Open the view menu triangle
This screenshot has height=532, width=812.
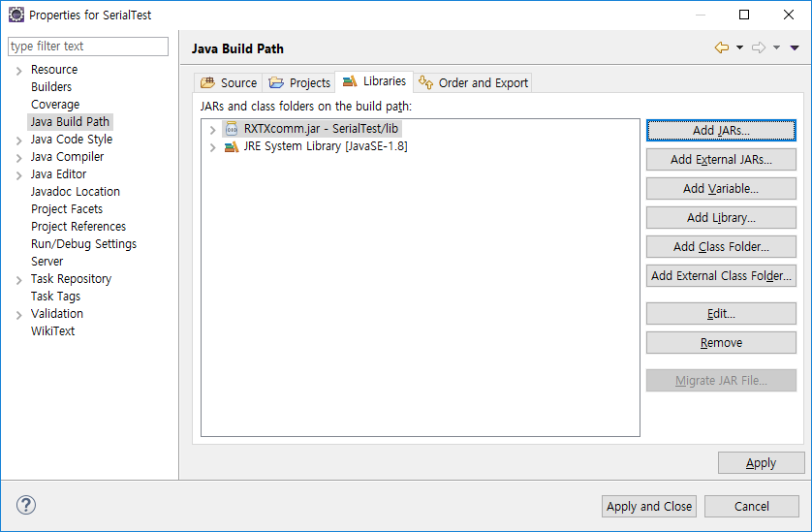[x=795, y=47]
